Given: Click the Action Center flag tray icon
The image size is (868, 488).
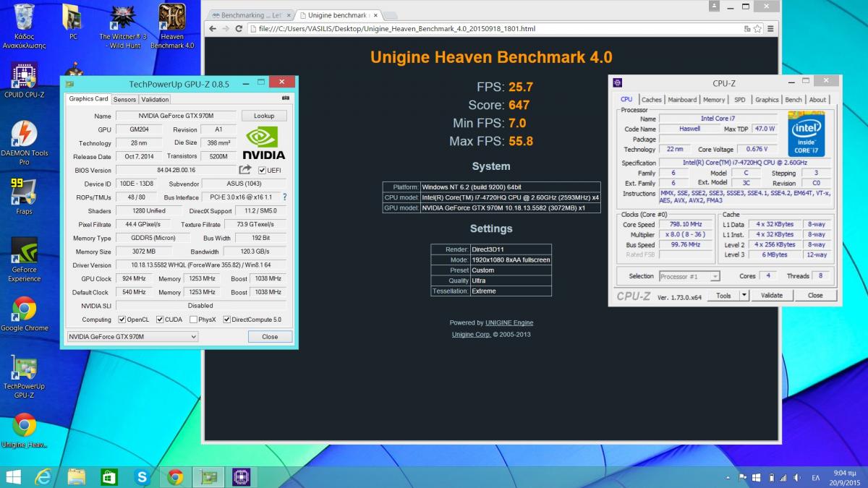Looking at the screenshot, I should (x=741, y=477).
